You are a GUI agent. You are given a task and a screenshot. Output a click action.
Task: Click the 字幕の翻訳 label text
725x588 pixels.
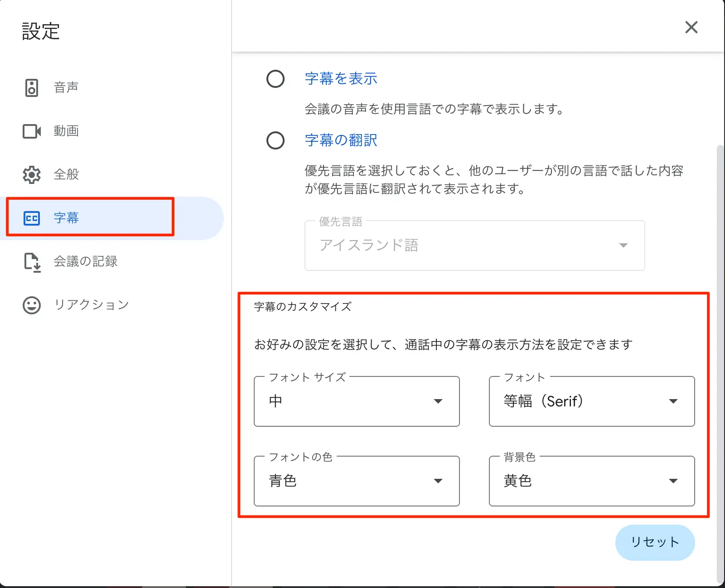click(x=341, y=140)
